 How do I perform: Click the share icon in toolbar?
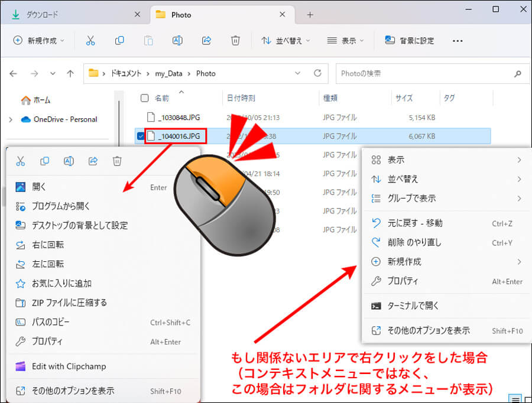[206, 41]
